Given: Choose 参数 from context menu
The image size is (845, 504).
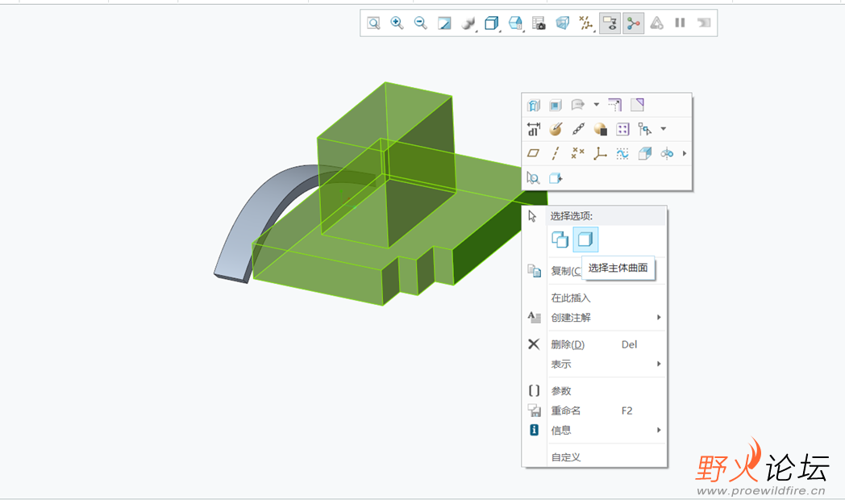Looking at the screenshot, I should pyautogui.click(x=561, y=391).
